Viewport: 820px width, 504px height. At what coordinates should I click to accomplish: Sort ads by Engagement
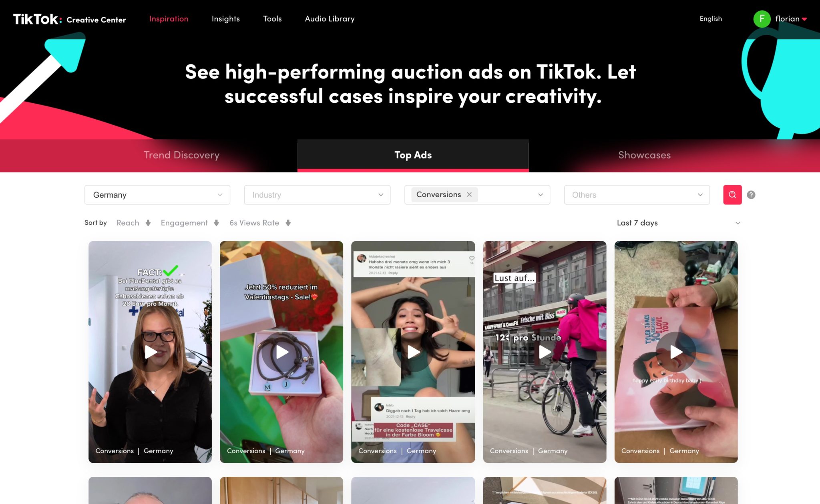(x=190, y=223)
